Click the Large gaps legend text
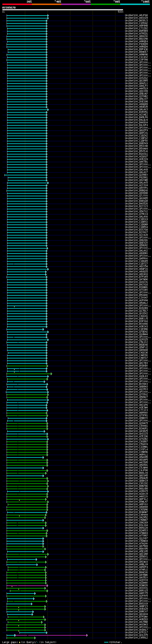Image resolution: width=152 pixels, height=644 pixels. (29, 642)
